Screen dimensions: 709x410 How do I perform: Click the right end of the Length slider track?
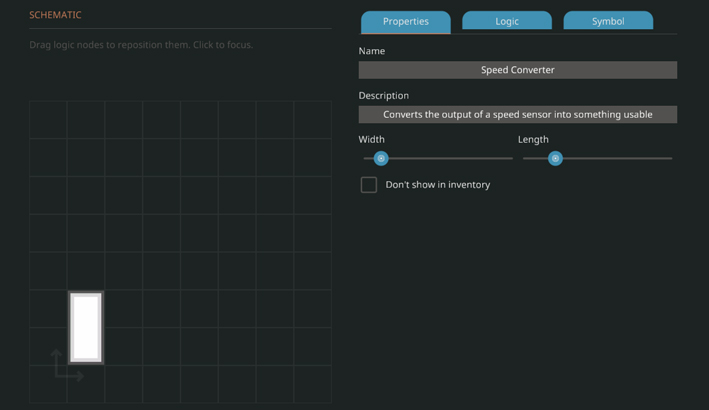(x=669, y=158)
